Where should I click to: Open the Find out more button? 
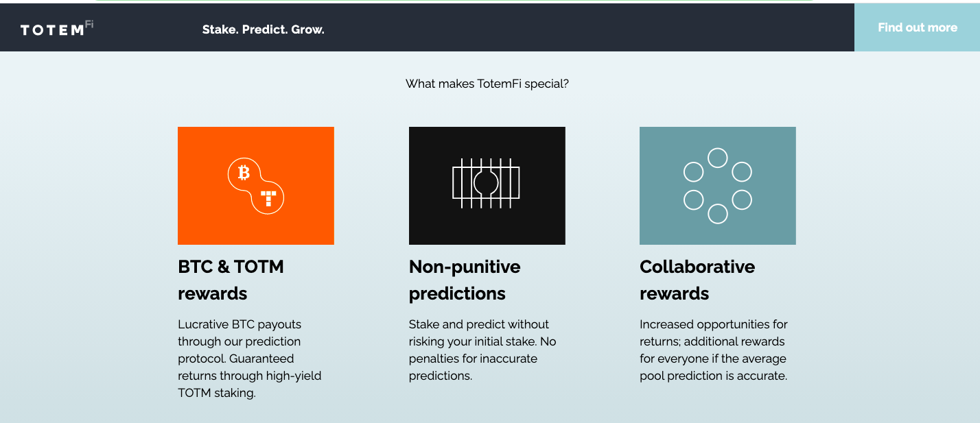917,27
